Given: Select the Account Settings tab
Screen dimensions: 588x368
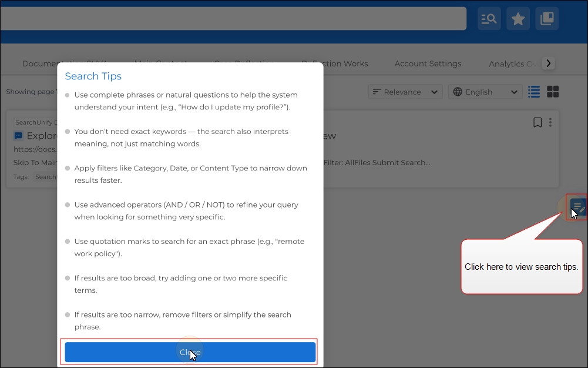Looking at the screenshot, I should [x=428, y=63].
